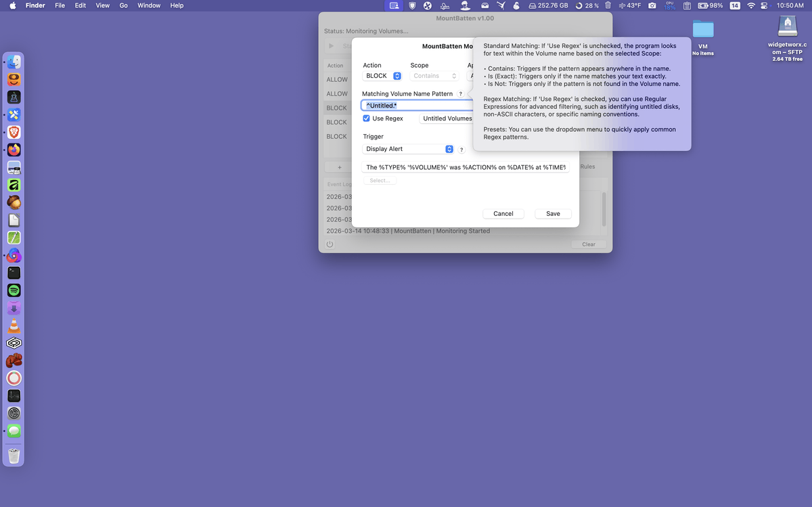The height and width of the screenshot is (507, 812).
Task: Click the volume name pattern text field
Action: click(x=417, y=106)
